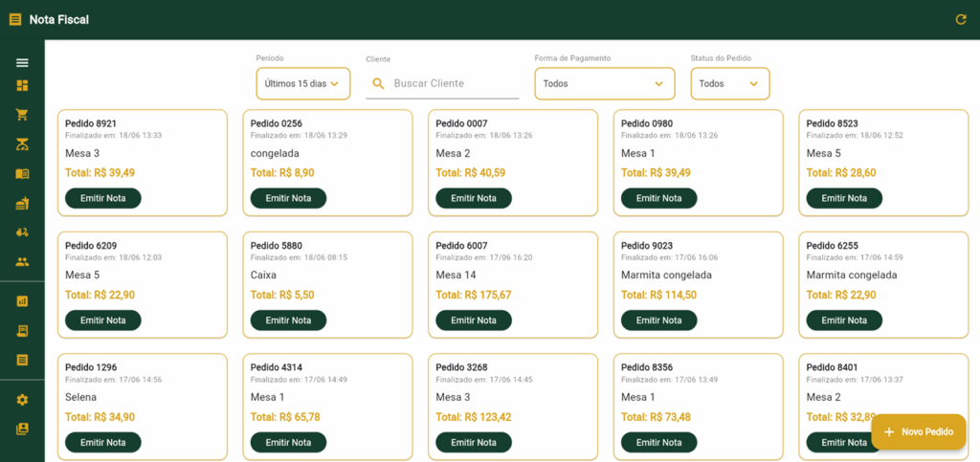This screenshot has width=980, height=462.
Task: Click the Total: R$ 8,90 amount
Action: coord(280,173)
